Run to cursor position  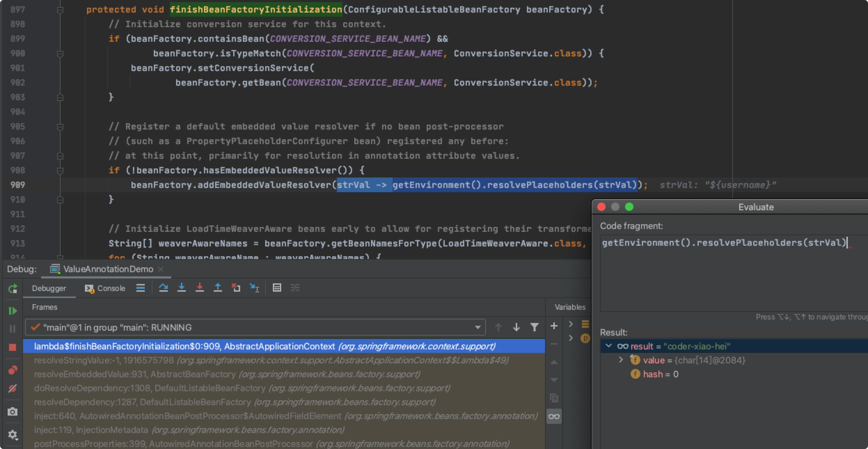[254, 288]
